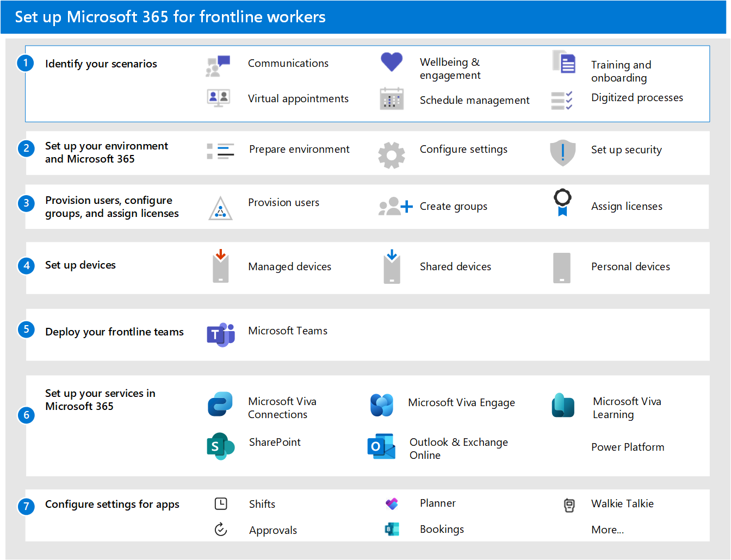The height and width of the screenshot is (560, 731).
Task: Click Configure settings for apps heading
Action: pyautogui.click(x=112, y=504)
